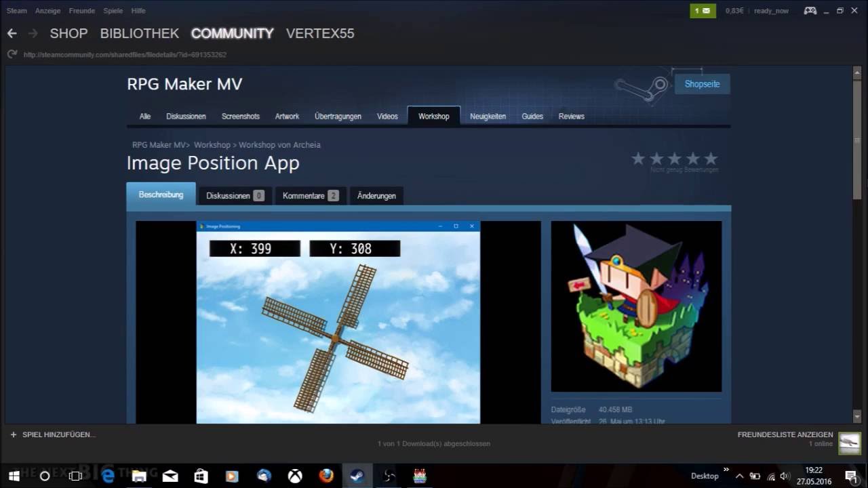Open the Hilfe menu
868x488 pixels.
pos(138,11)
